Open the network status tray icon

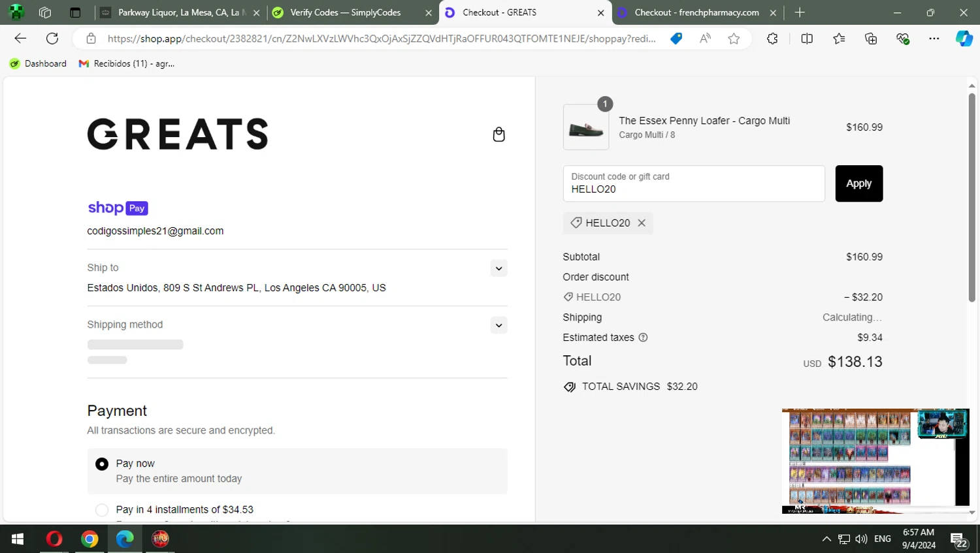point(844,539)
